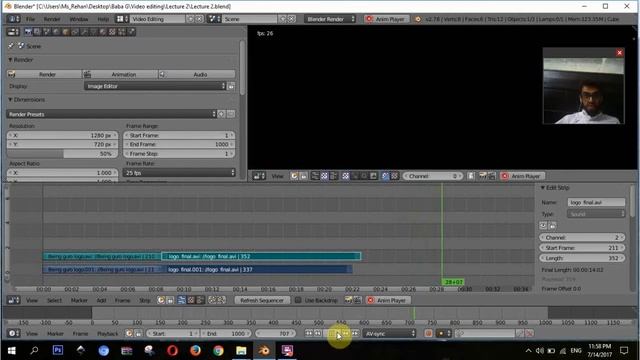Open sequencer Strip menu

point(145,300)
